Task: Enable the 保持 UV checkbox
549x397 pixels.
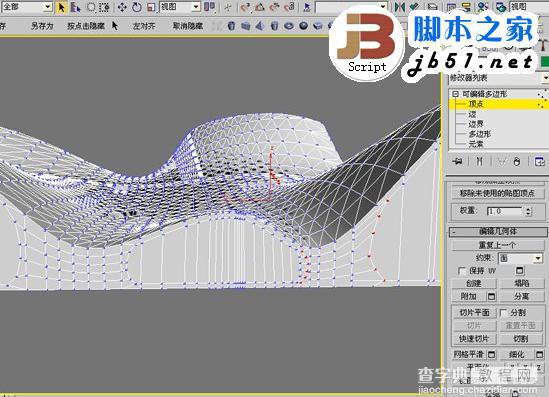Action: point(461,271)
